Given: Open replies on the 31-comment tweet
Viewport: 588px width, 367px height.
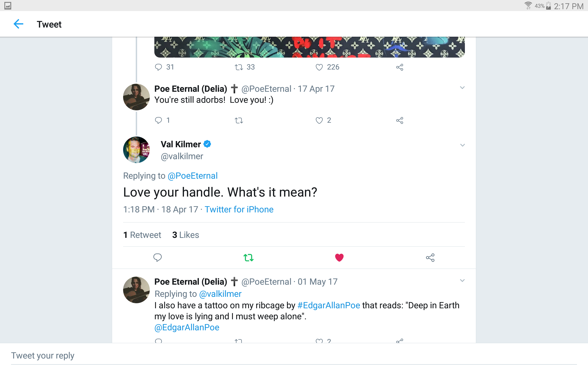Looking at the screenshot, I should 158,67.
